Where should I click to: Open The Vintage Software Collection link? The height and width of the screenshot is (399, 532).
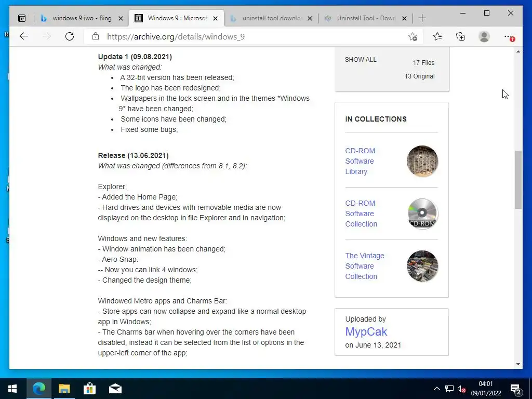(x=365, y=266)
